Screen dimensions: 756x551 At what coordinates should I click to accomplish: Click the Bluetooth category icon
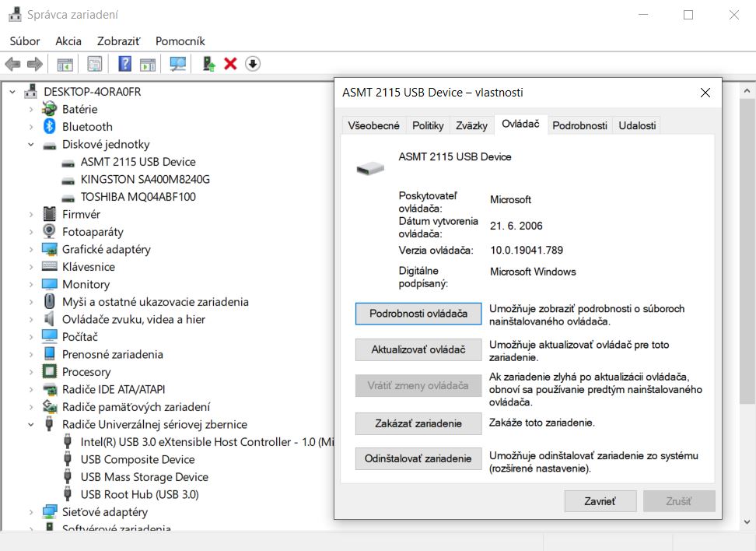tap(49, 126)
